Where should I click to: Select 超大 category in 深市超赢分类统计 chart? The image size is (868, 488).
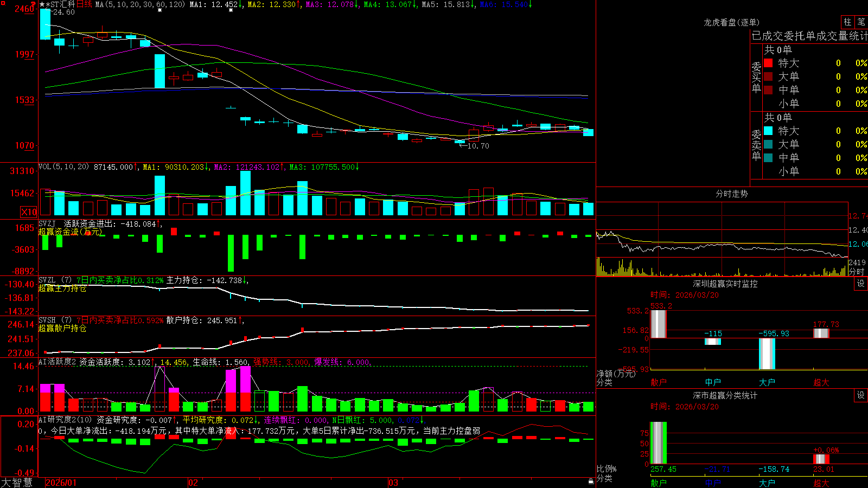[x=821, y=483]
